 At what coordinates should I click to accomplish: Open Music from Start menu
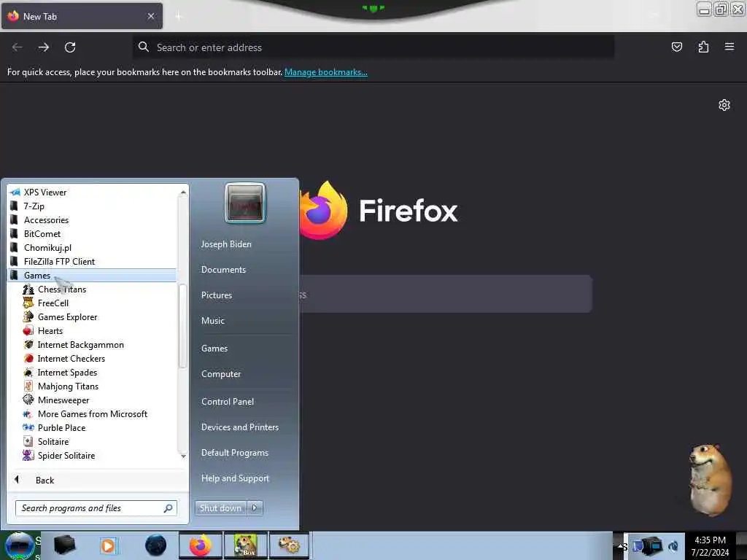(212, 321)
